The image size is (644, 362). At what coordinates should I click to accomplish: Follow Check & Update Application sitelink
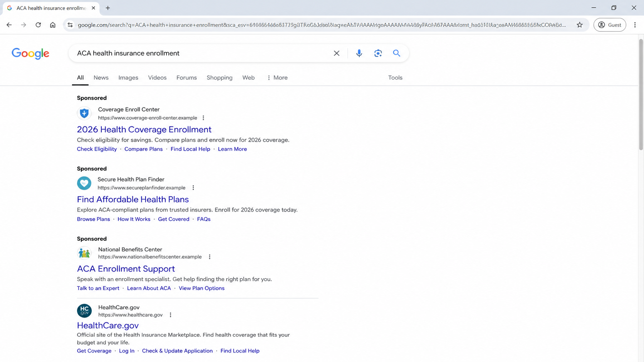(x=177, y=351)
